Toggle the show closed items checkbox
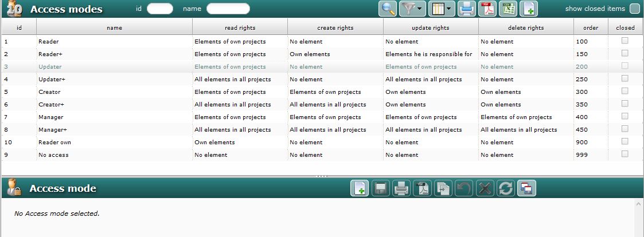The image size is (644, 237). 635,9
